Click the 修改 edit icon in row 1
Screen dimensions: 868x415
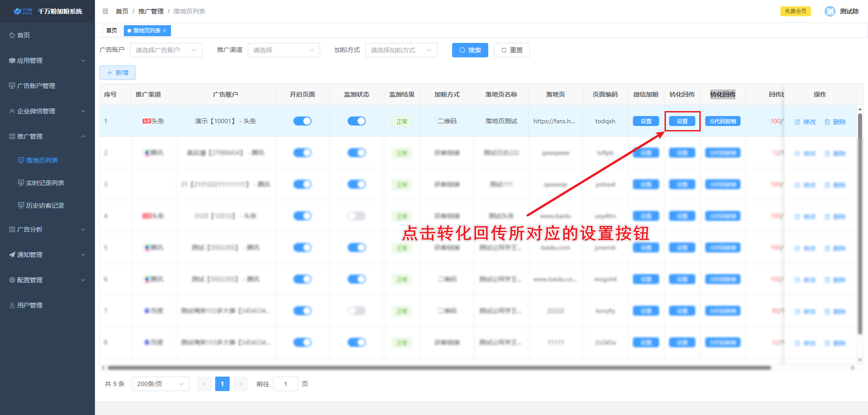click(x=797, y=122)
